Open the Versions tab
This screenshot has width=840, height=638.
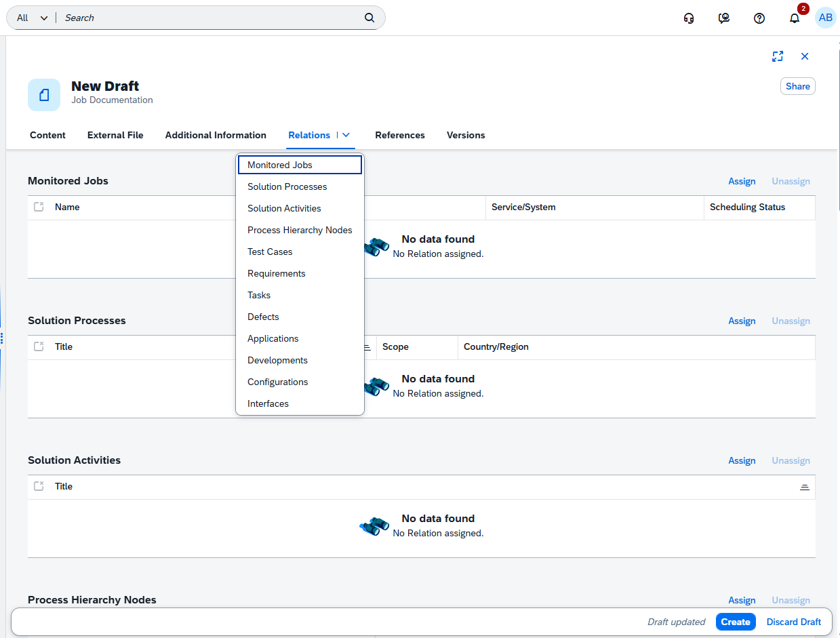[x=466, y=135]
